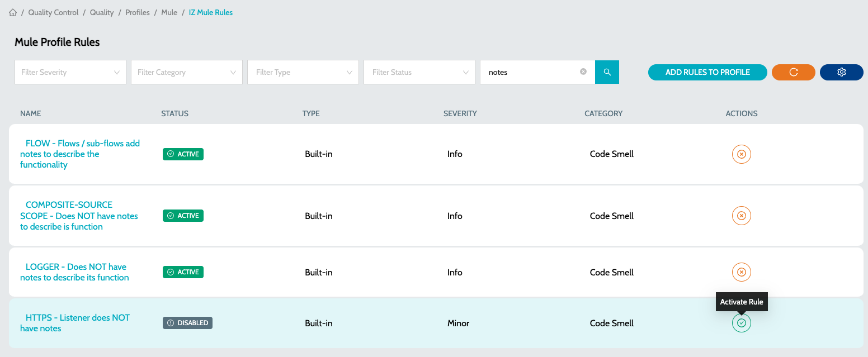868x357 pixels.
Task: Click IZ Mule Rules breadcrumb
Action: point(211,12)
